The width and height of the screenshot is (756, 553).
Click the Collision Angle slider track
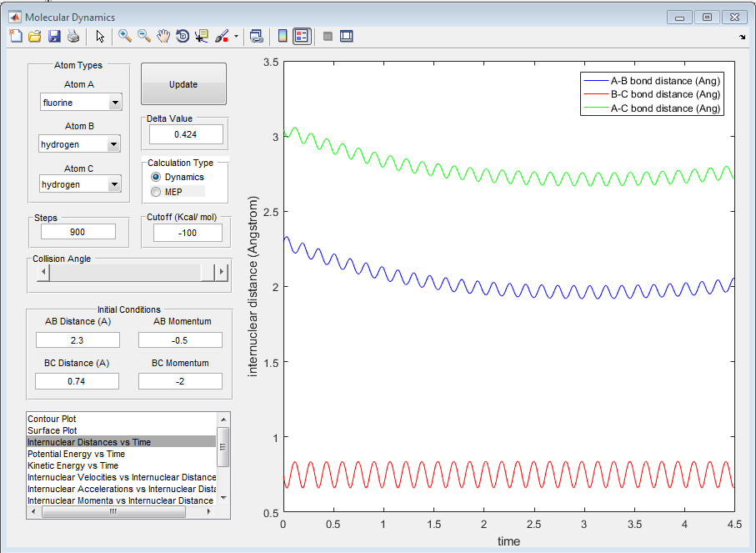[x=125, y=272]
